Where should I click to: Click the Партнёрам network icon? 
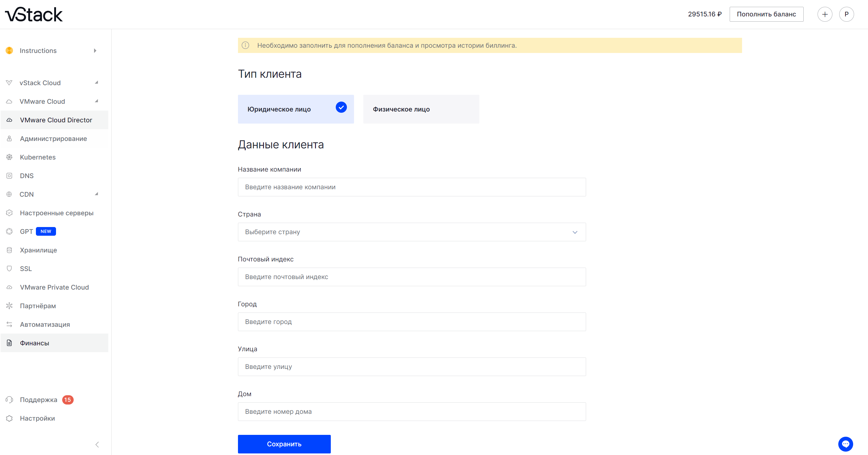click(9, 306)
